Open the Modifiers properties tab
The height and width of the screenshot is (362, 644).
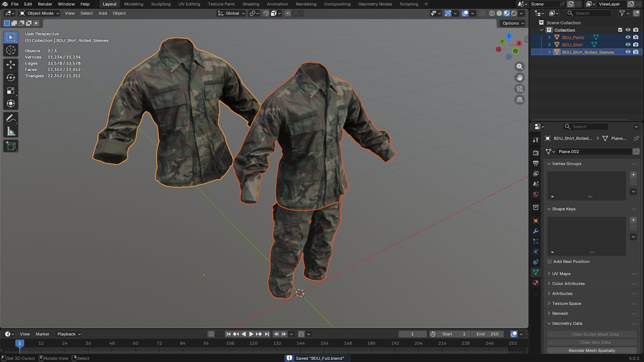(x=535, y=231)
